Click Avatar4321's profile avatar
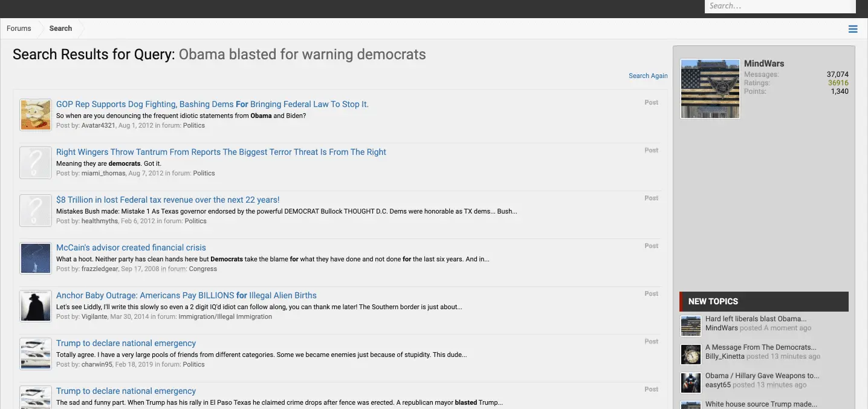The image size is (868, 409). tap(36, 115)
